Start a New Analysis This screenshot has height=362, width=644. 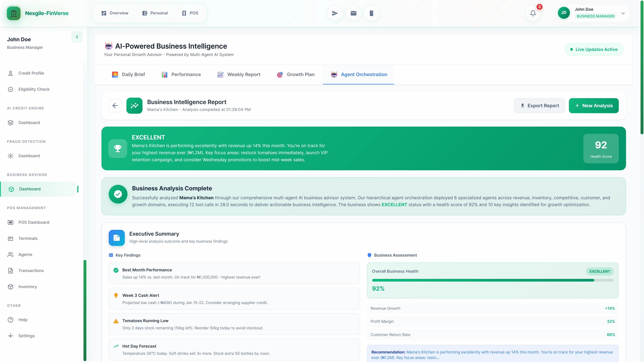pos(594,105)
